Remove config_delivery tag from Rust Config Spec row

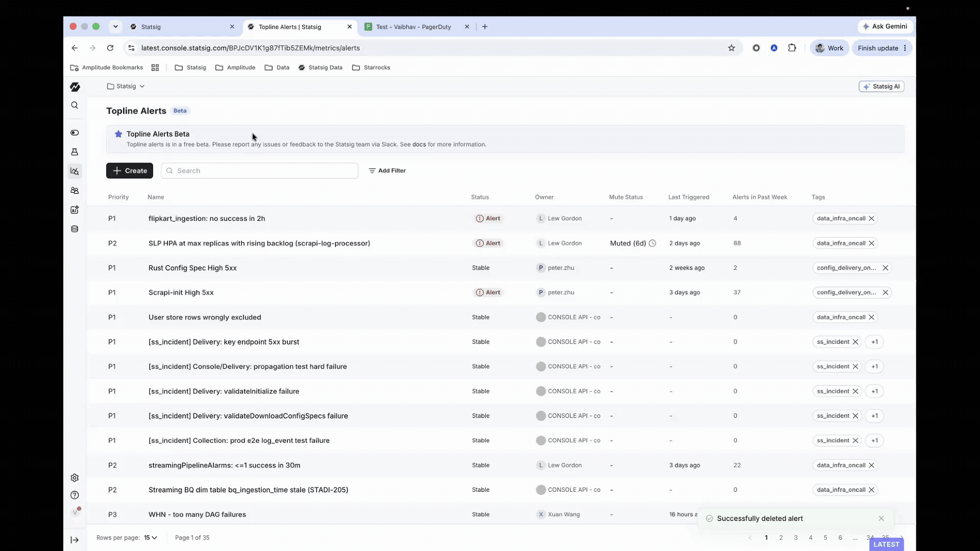(x=886, y=268)
